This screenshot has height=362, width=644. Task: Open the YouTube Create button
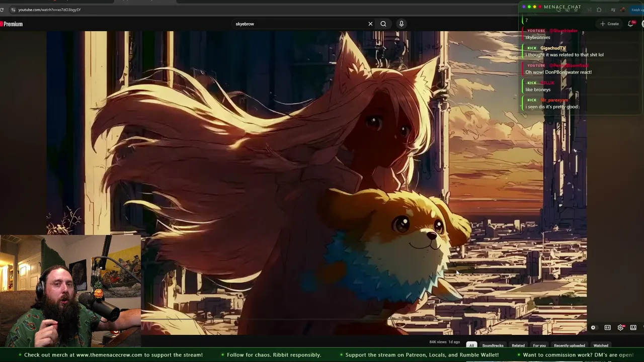coord(609,24)
